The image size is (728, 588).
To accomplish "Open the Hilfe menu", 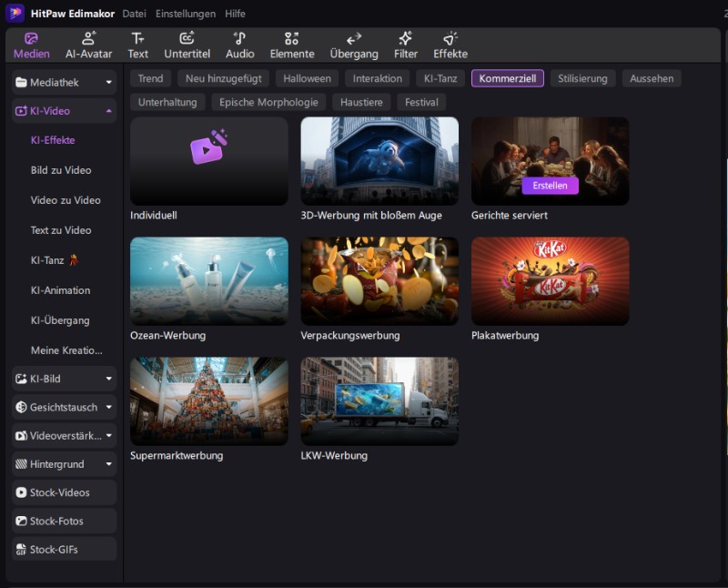I will [234, 14].
